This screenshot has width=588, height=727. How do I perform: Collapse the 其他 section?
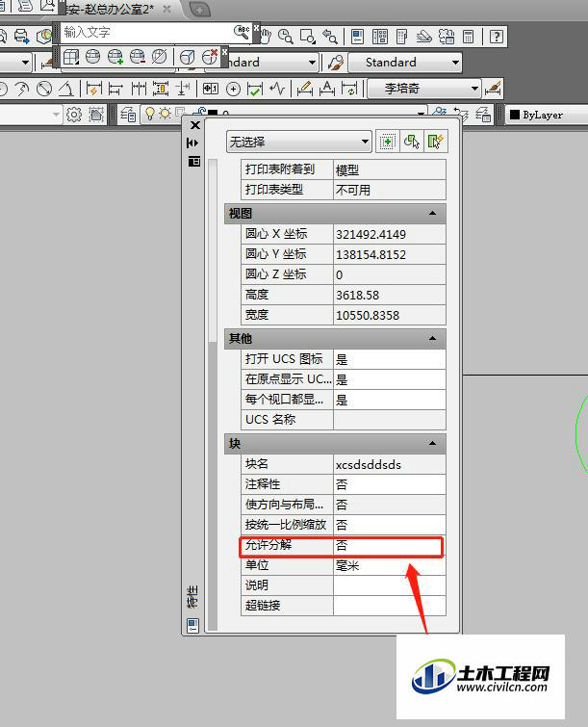point(432,338)
